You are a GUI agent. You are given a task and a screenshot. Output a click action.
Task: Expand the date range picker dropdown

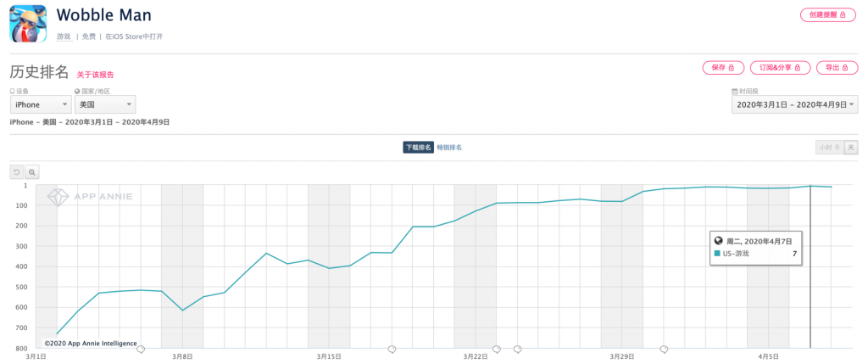[795, 104]
